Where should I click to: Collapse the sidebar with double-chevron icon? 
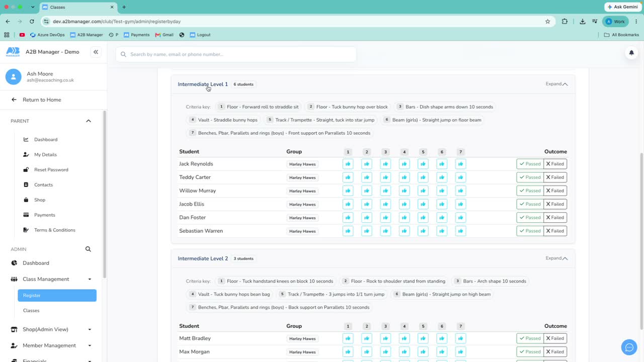click(x=96, y=52)
